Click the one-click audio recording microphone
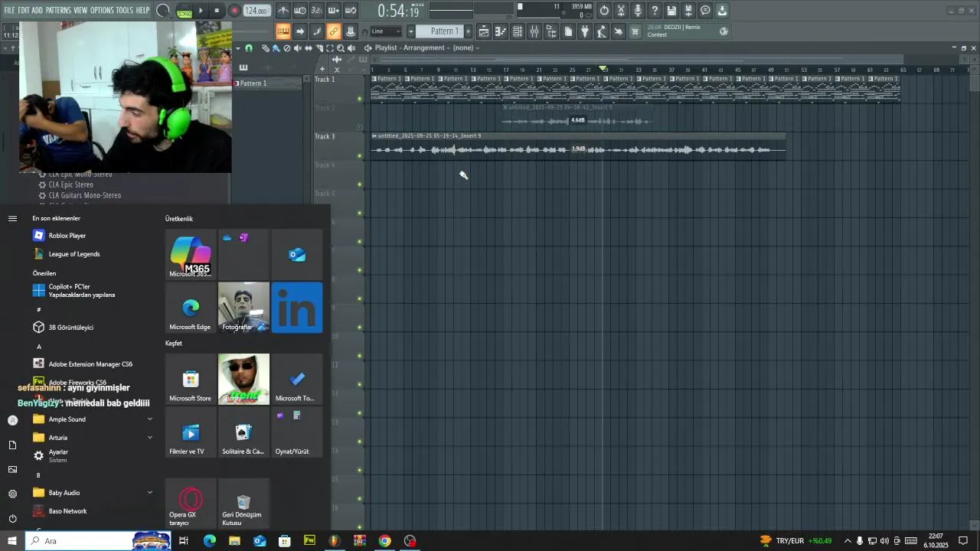Image resolution: width=980 pixels, height=551 pixels. click(638, 11)
